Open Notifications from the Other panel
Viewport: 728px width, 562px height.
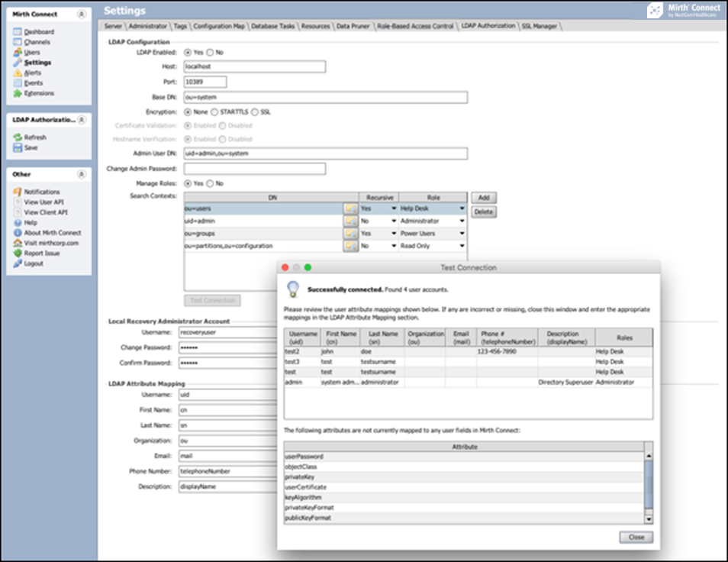[x=18, y=192]
